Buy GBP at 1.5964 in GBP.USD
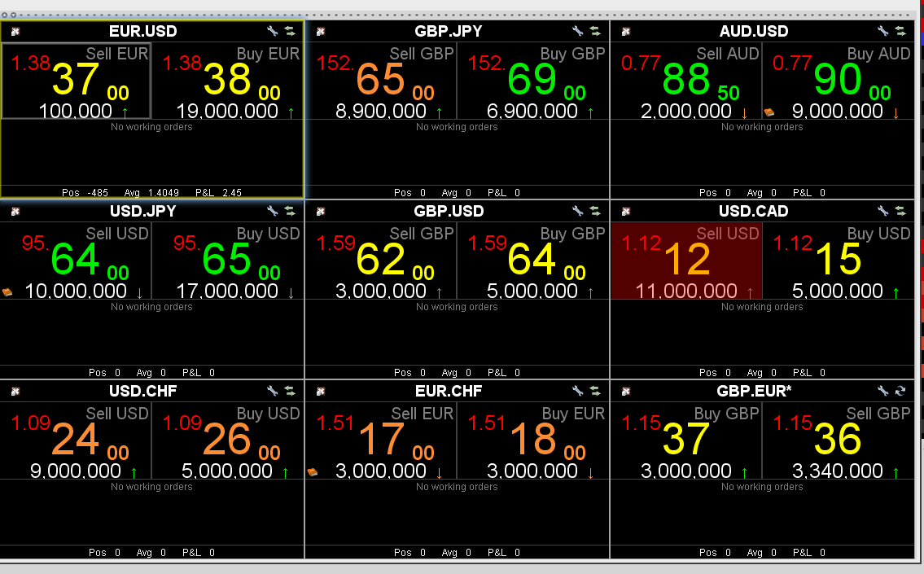 (x=532, y=261)
